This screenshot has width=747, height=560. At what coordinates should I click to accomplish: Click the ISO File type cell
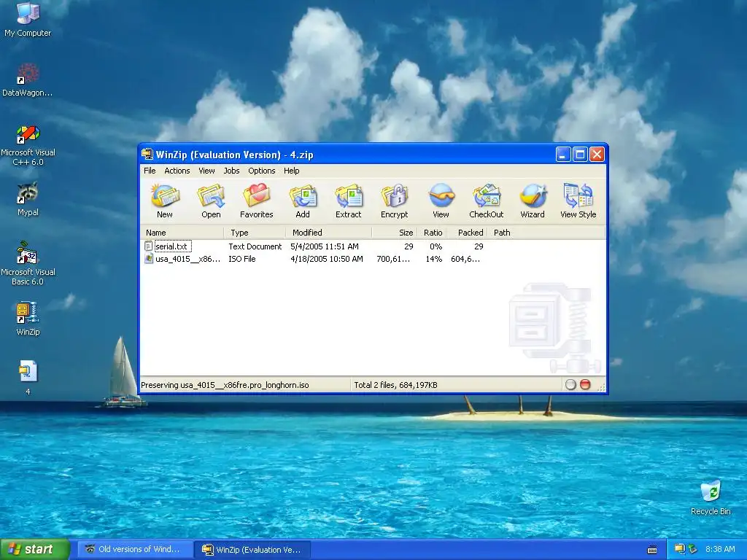(x=242, y=259)
